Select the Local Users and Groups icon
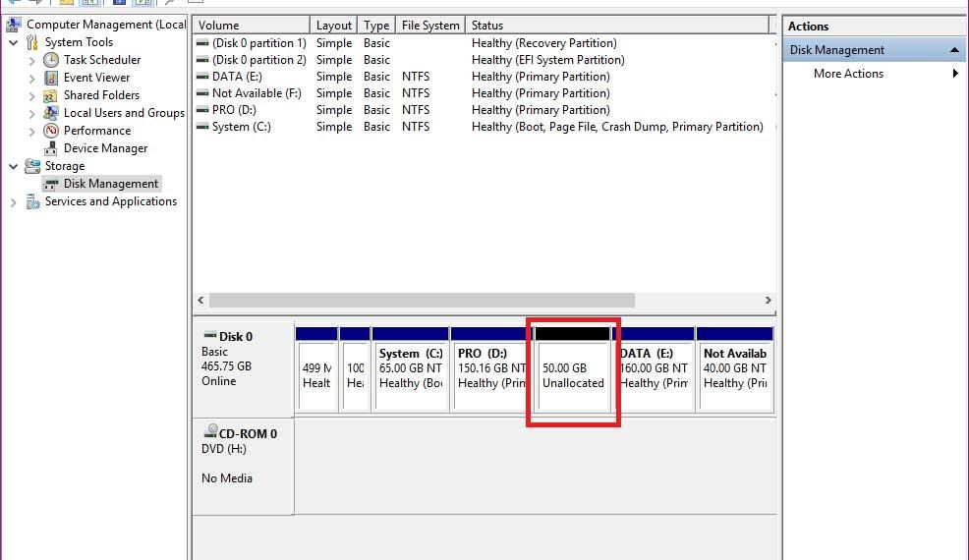 coord(51,113)
